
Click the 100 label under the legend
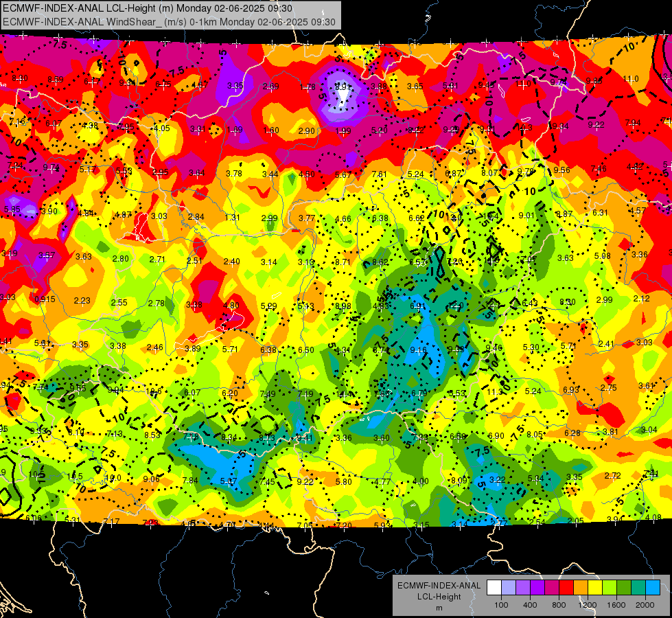(x=501, y=605)
